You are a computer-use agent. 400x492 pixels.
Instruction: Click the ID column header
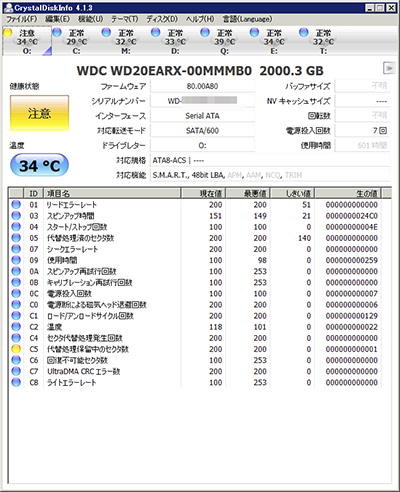click(x=34, y=193)
